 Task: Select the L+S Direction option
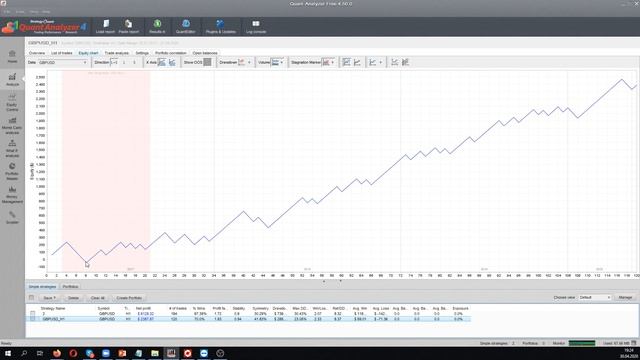[114, 62]
